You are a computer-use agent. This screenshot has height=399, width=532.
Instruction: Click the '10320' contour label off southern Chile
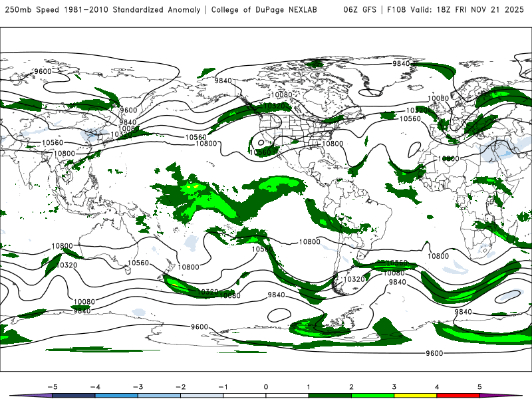click(x=354, y=279)
